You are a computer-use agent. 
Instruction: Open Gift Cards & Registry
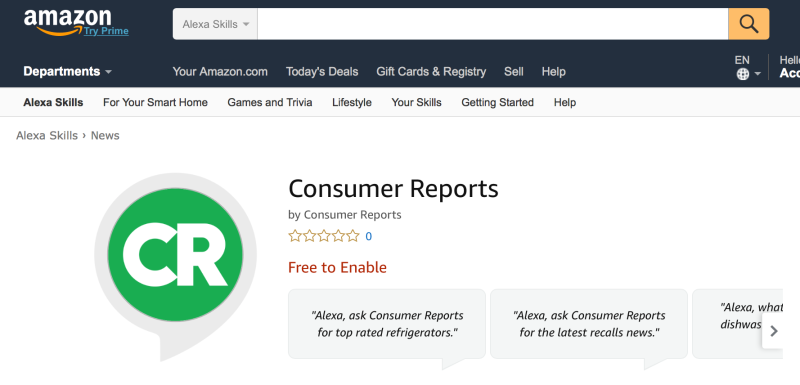coord(431,72)
